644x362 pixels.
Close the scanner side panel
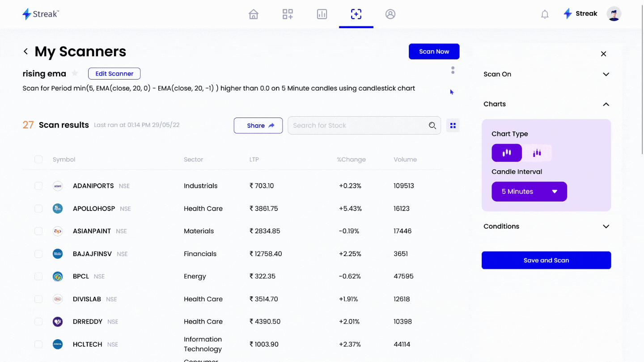click(604, 54)
